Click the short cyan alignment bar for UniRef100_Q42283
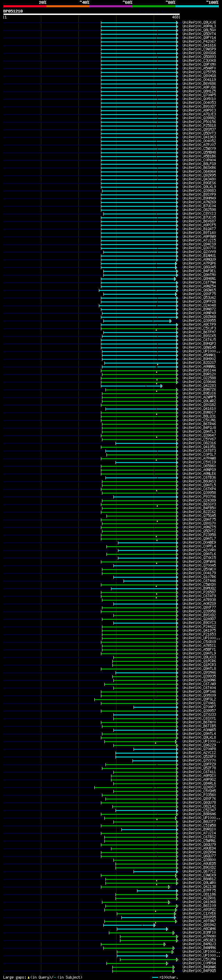 tap(132, 386)
